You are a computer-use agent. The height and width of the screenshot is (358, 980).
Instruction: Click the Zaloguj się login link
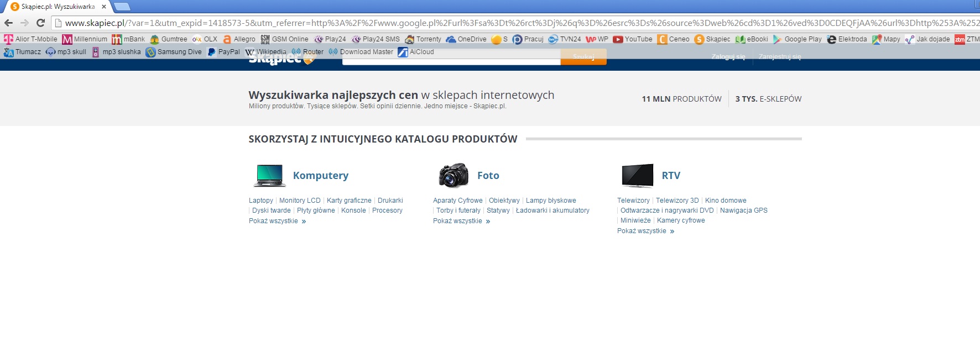coord(728,57)
